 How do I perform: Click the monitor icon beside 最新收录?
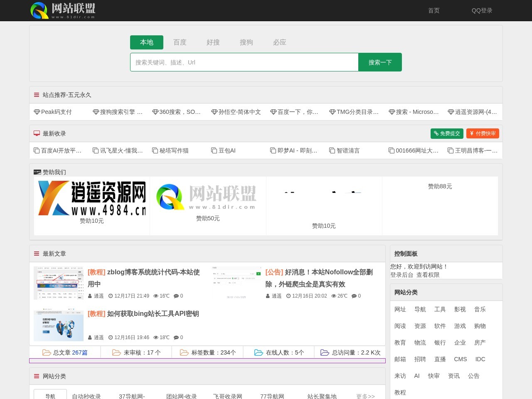pyautogui.click(x=36, y=133)
